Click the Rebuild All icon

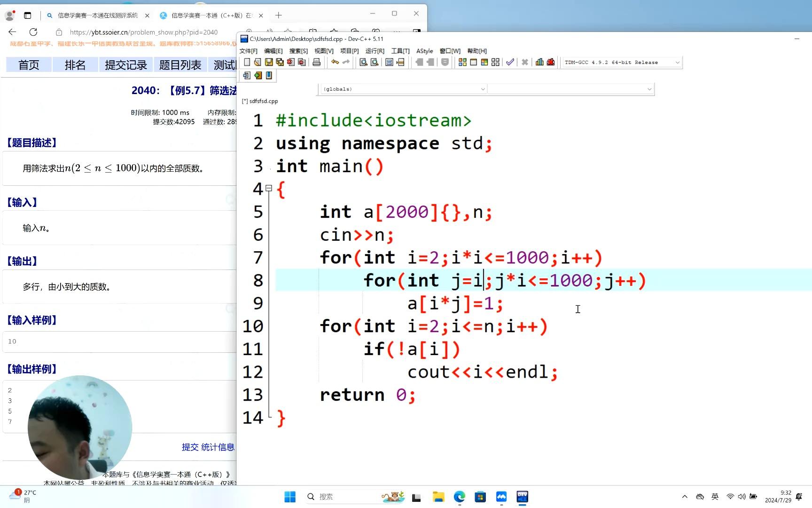(495, 62)
